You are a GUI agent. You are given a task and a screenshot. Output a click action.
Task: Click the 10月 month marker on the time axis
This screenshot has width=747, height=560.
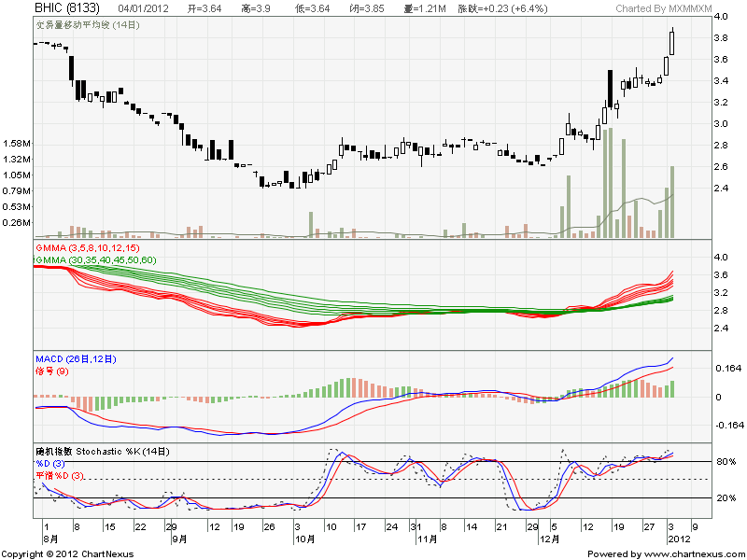(307, 539)
